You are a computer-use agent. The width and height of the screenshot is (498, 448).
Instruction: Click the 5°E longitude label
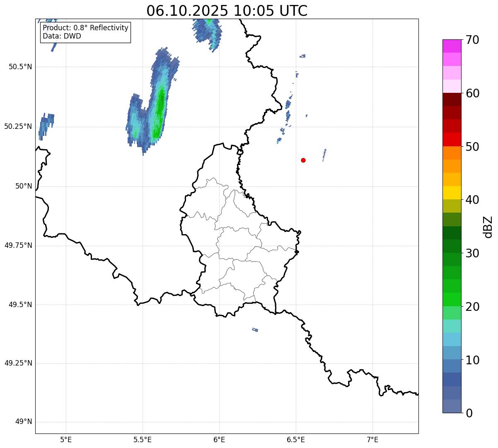66,440
